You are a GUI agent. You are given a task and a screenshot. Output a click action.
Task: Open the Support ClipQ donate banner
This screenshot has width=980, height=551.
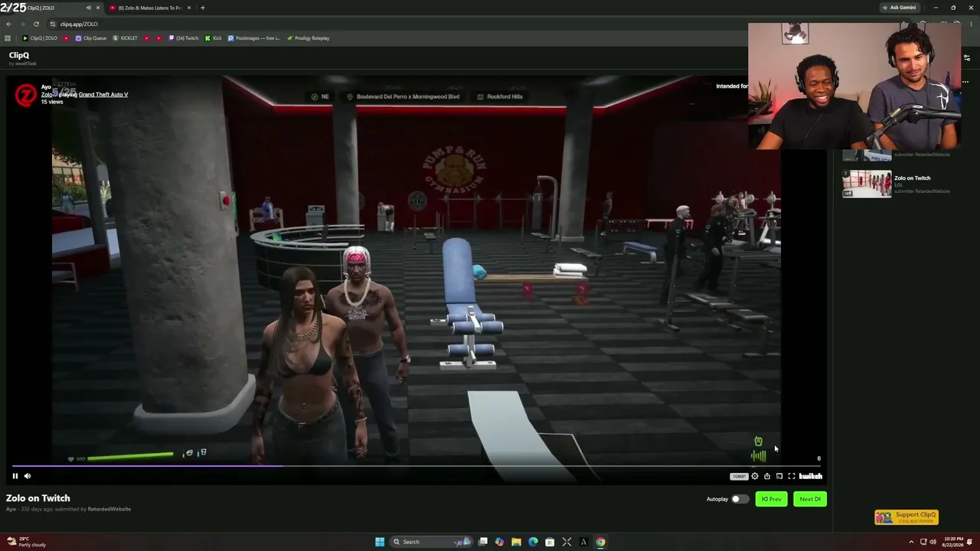[x=906, y=517]
